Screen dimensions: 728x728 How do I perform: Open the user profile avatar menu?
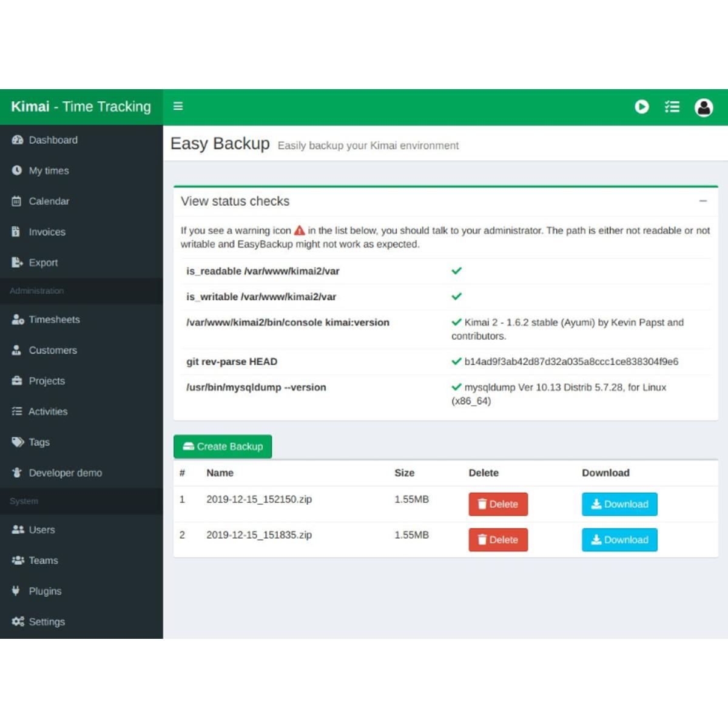coord(704,107)
